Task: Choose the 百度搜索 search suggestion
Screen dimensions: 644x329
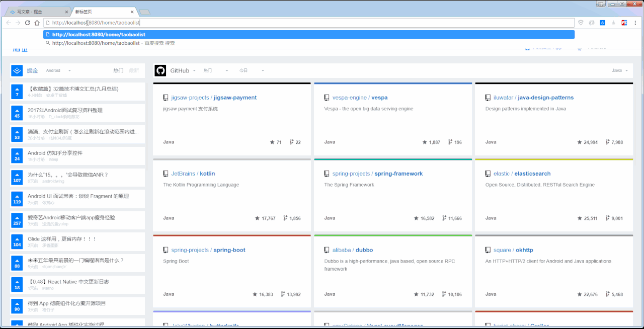Action: tap(309, 43)
